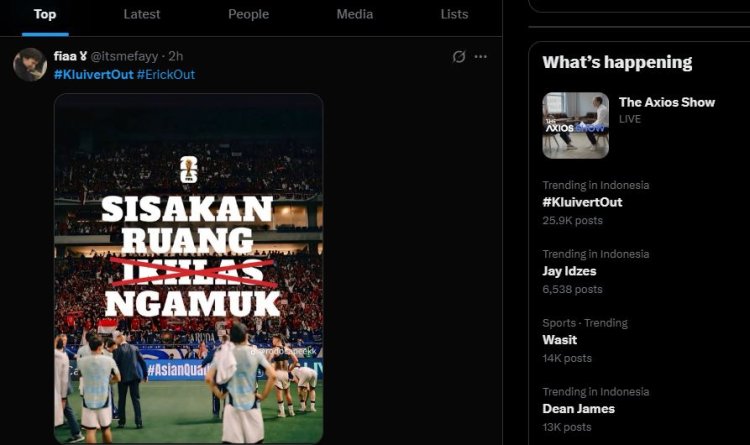Click the fiaa profile avatar

30,65
